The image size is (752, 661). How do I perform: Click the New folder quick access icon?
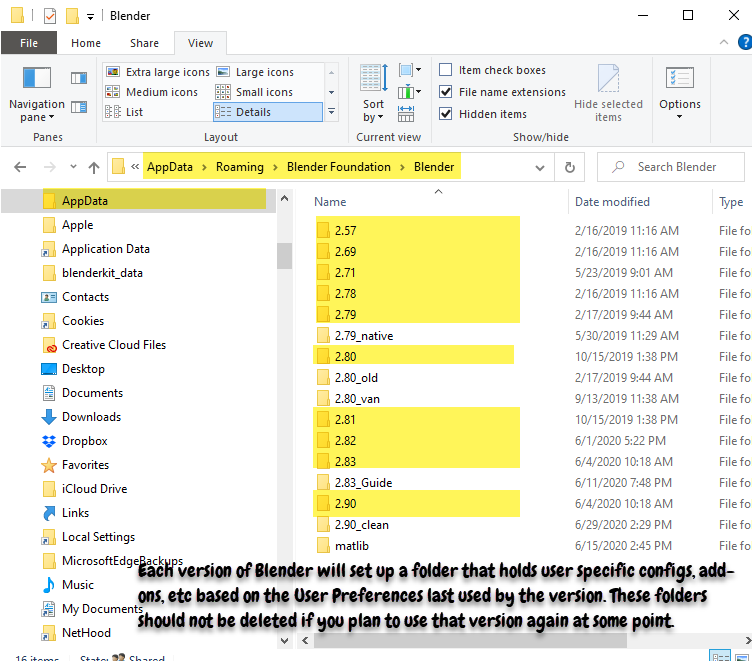(x=72, y=16)
